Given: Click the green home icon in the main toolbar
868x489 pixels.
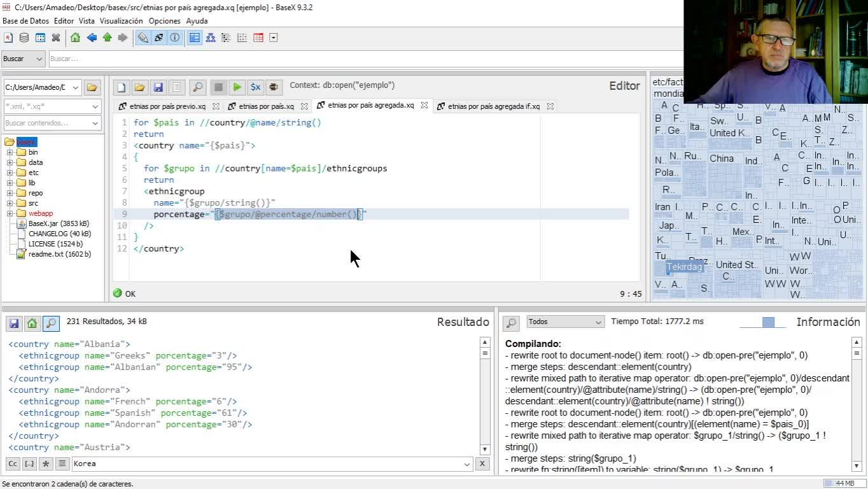Looking at the screenshot, I should [76, 38].
